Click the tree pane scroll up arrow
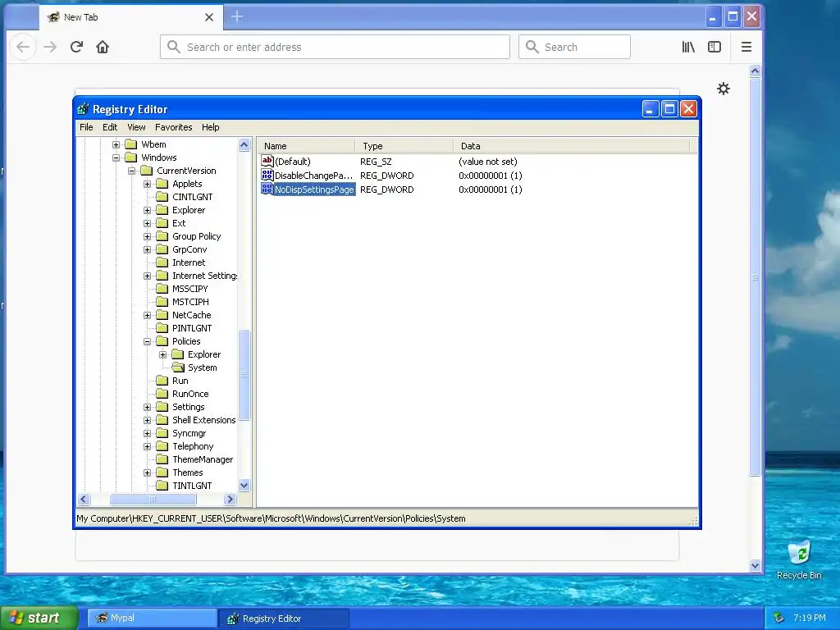This screenshot has width=840, height=630. tap(244, 144)
